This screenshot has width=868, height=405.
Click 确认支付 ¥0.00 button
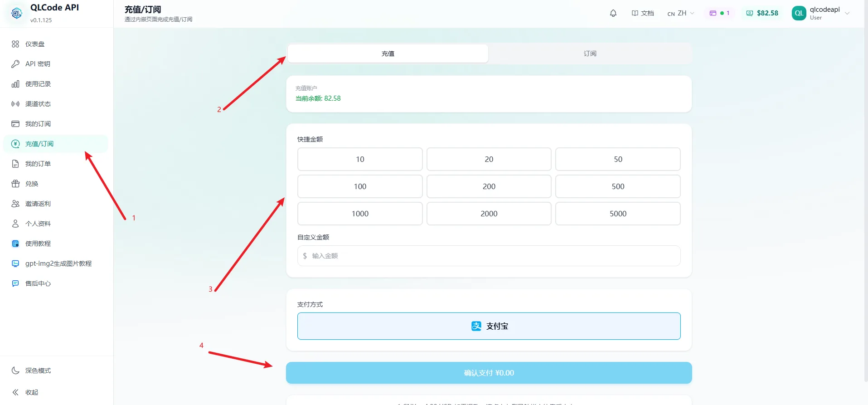coord(489,373)
